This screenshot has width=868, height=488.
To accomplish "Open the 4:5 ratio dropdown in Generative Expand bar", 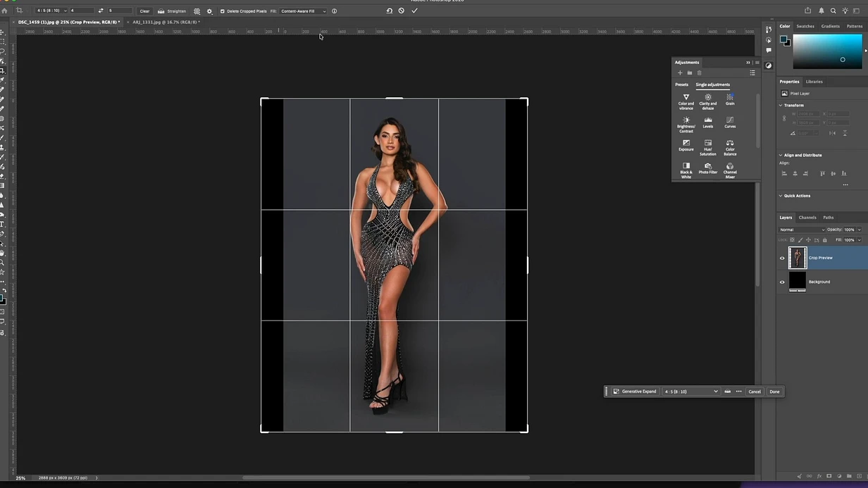I will [690, 392].
